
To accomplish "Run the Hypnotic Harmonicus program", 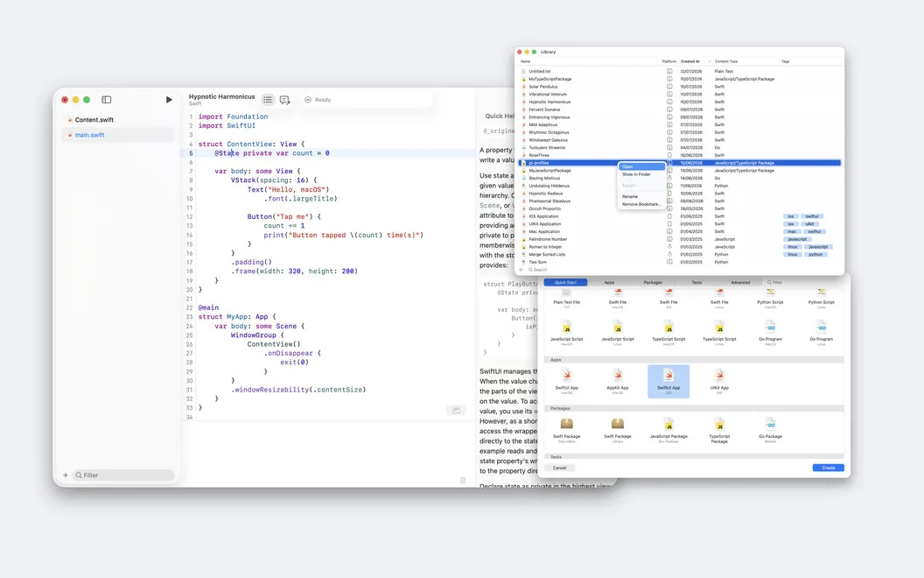I will click(x=169, y=100).
